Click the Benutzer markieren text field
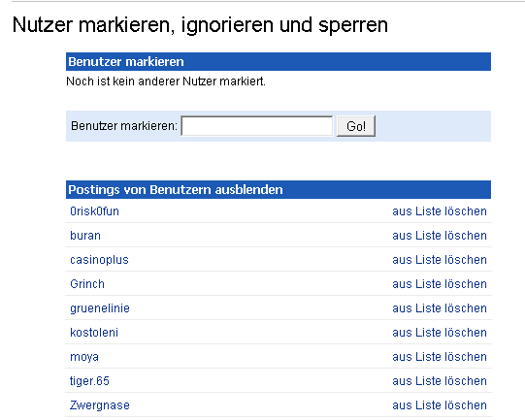Viewport: 525px width, 420px height. tap(257, 126)
